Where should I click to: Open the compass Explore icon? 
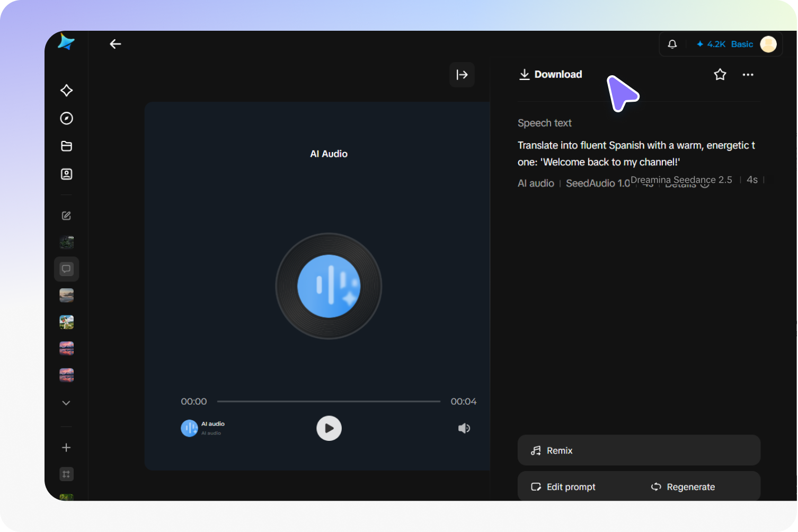click(x=66, y=118)
